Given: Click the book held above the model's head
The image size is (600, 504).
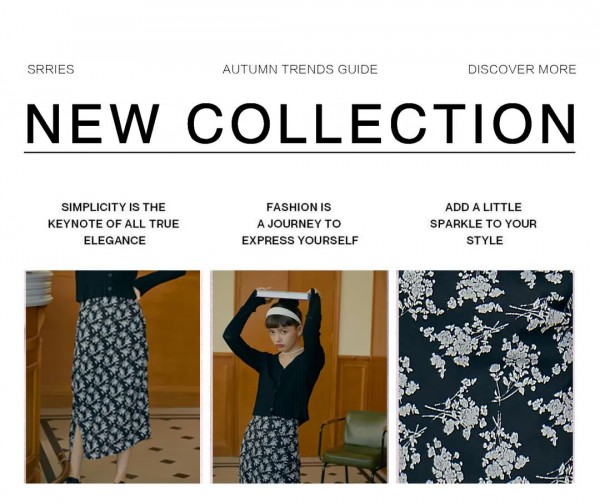Looking at the screenshot, I should point(283,294).
